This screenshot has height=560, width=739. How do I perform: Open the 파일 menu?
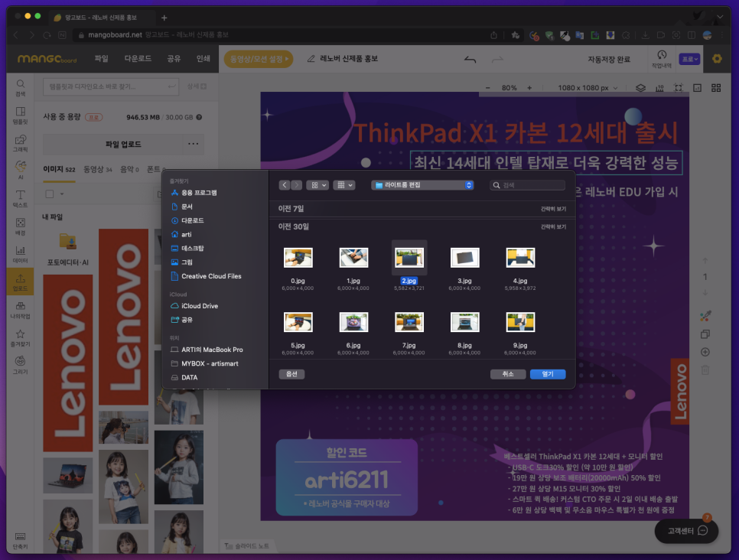(x=101, y=58)
